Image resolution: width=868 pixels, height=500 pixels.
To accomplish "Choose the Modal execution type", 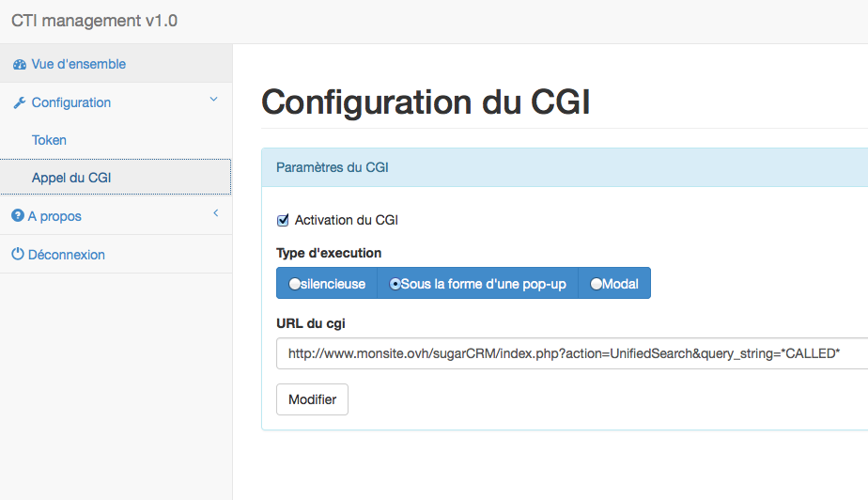I will [596, 284].
